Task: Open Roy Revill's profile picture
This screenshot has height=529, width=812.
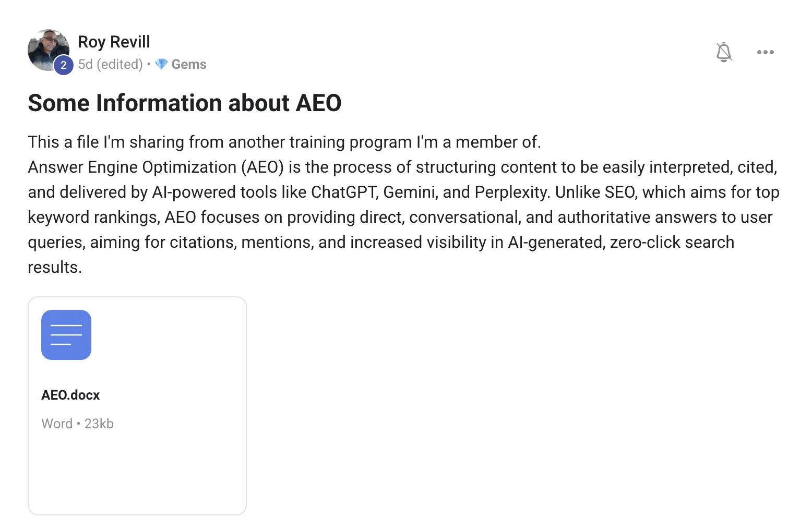Action: coord(48,50)
